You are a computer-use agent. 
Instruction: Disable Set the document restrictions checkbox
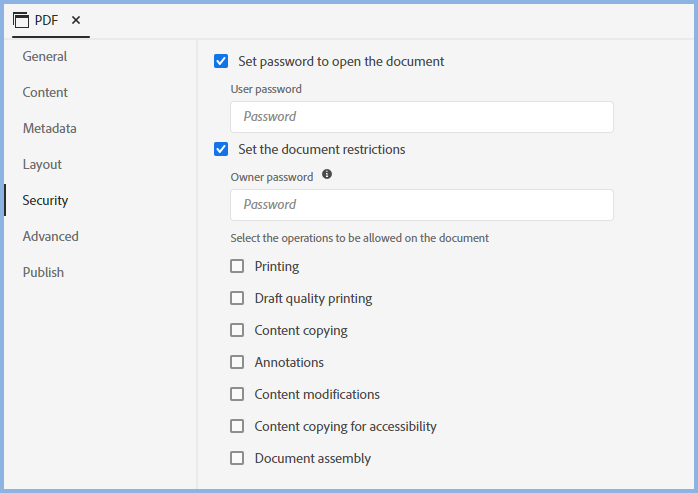[221, 149]
